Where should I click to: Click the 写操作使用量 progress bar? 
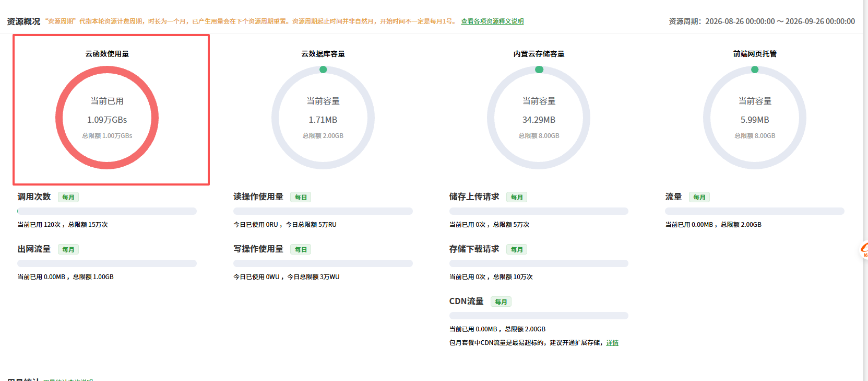[x=323, y=263]
